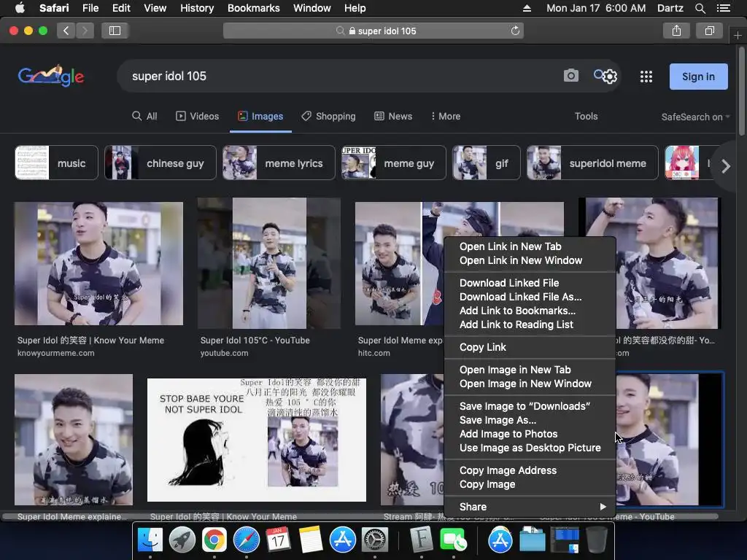This screenshot has width=747, height=560.
Task: Filter by the chinese guy chip
Action: [160, 163]
